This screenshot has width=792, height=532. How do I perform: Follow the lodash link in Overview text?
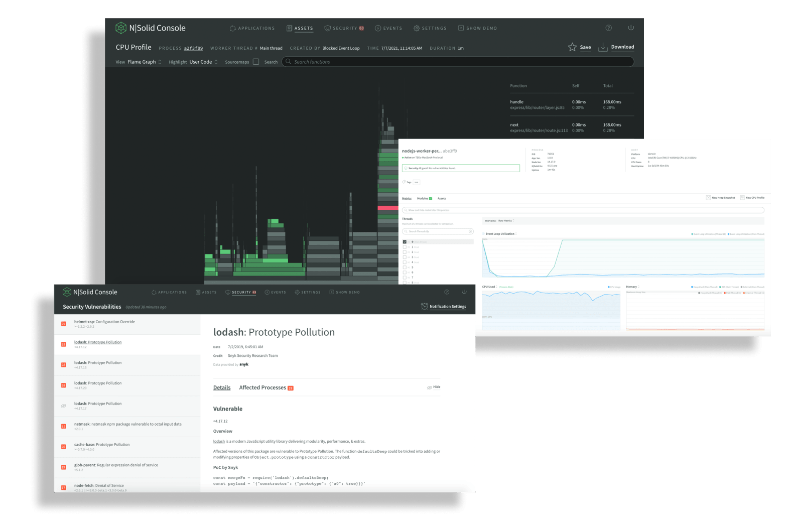[x=219, y=441]
